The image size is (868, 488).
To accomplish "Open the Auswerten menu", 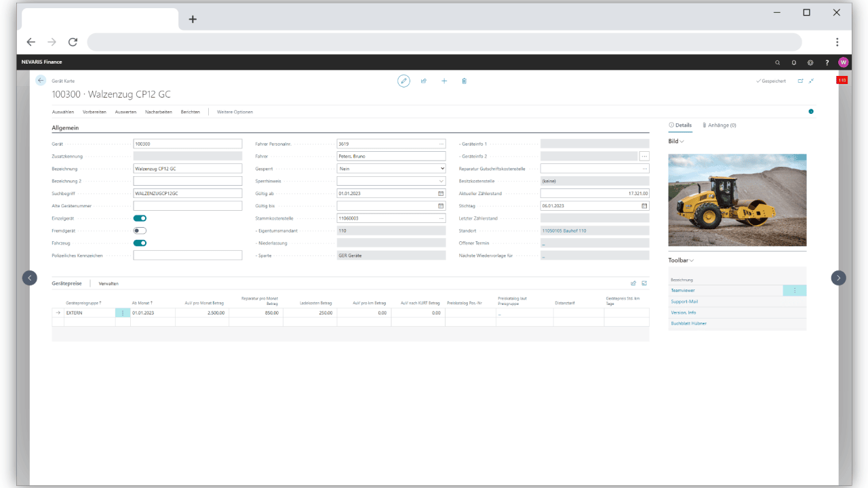I will 125,112.
